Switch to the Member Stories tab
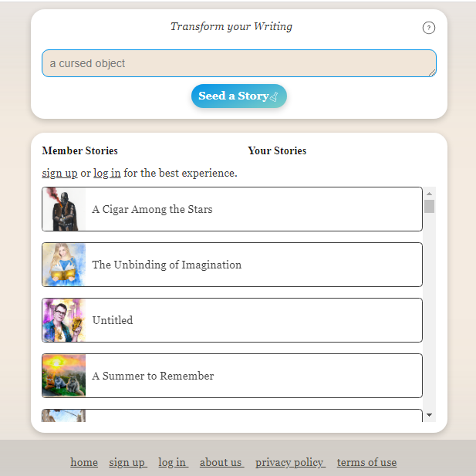This screenshot has width=476, height=476. 80,150
